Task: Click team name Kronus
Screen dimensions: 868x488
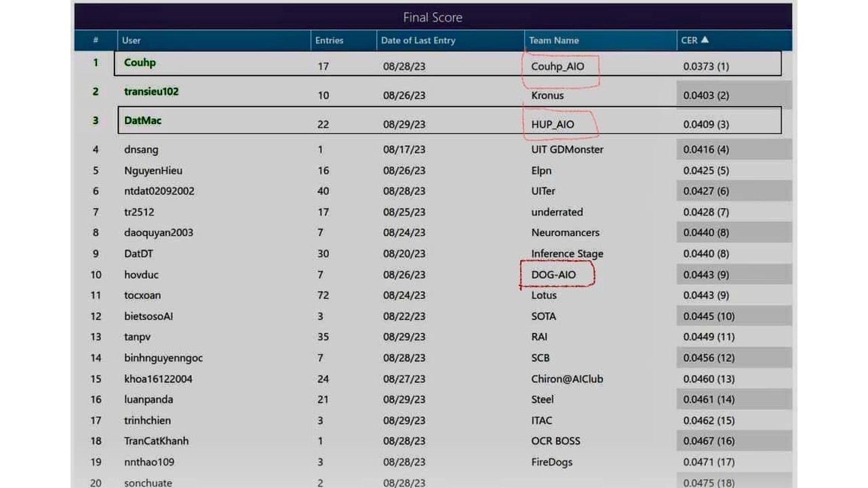Action: click(547, 96)
